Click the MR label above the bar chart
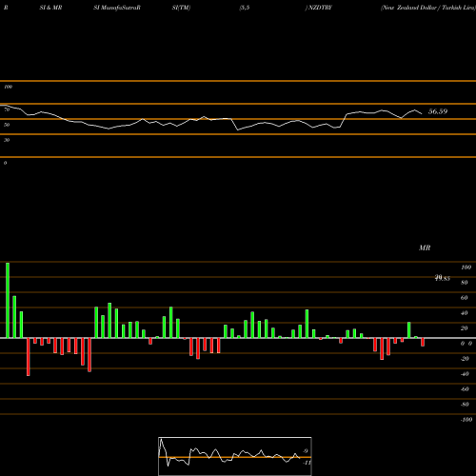The width and height of the screenshot is (476, 476). coord(425,248)
